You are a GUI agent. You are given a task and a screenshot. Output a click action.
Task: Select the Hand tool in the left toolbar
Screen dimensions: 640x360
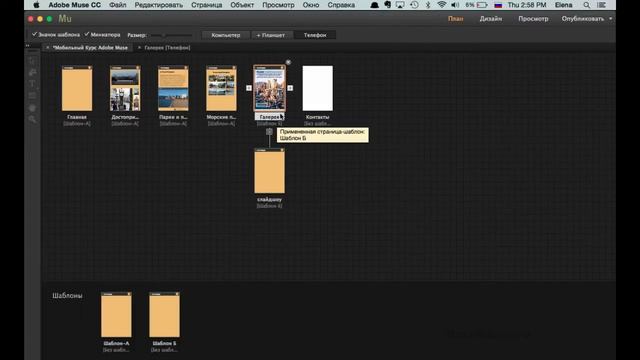[32, 108]
